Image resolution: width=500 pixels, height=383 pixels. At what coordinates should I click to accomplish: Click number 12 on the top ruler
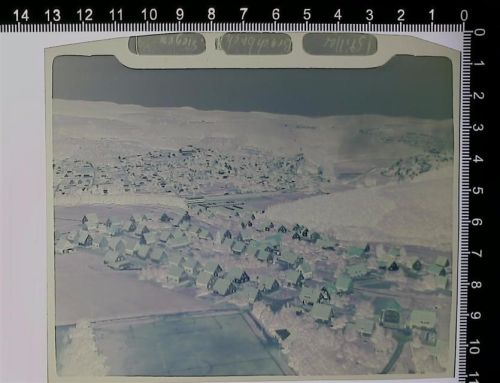[85, 15]
